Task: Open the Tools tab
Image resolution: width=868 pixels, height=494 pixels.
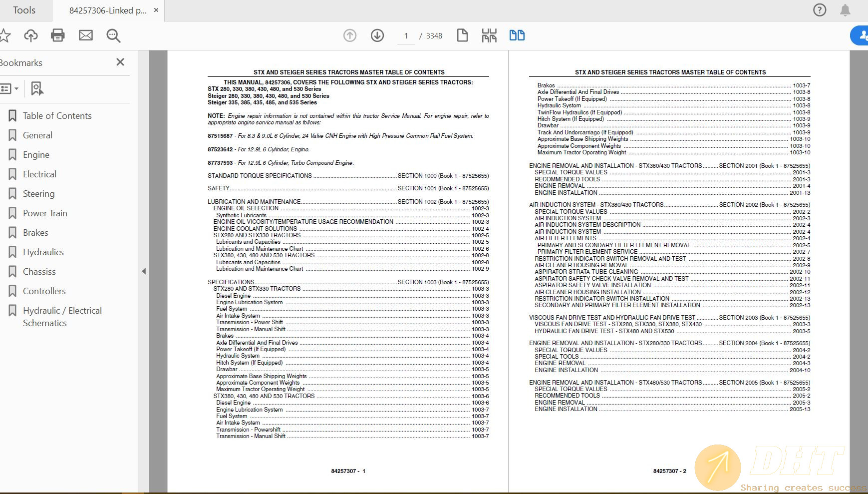Action: pos(24,10)
